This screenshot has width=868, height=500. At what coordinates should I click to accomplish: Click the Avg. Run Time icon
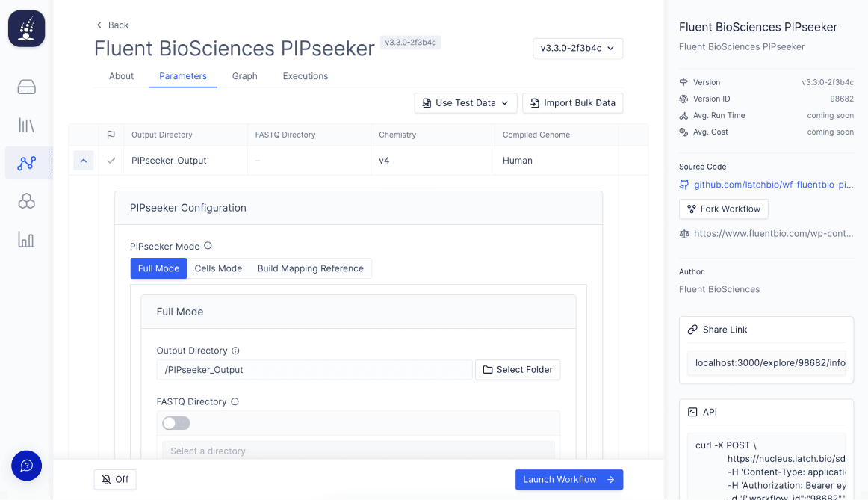tap(683, 116)
